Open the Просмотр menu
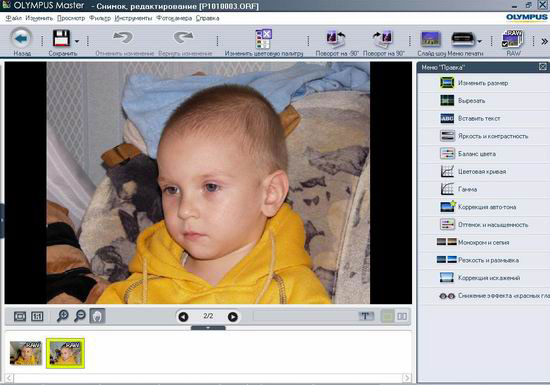Screen dimensions: 550x385 [71, 18]
